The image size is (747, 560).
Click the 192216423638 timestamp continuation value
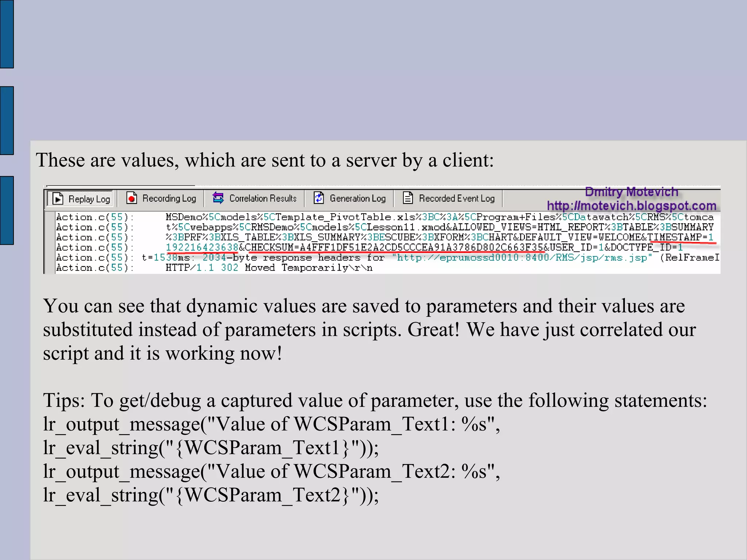[202, 247]
